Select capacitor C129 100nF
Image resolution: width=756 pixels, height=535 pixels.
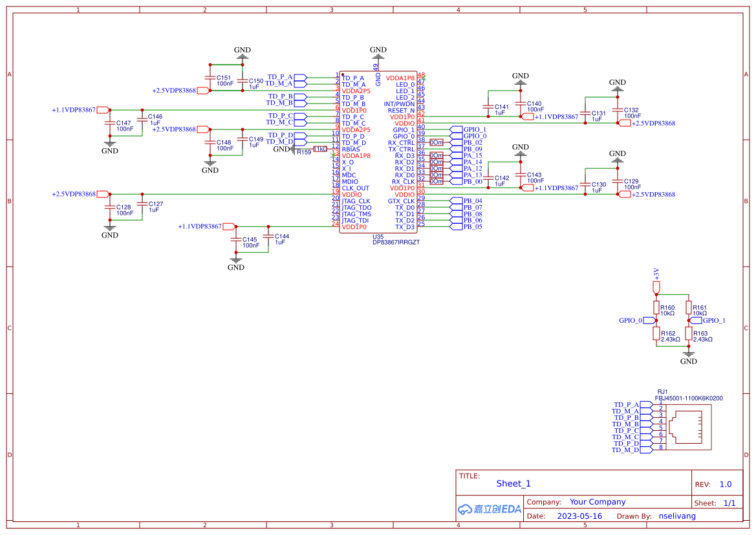click(617, 181)
